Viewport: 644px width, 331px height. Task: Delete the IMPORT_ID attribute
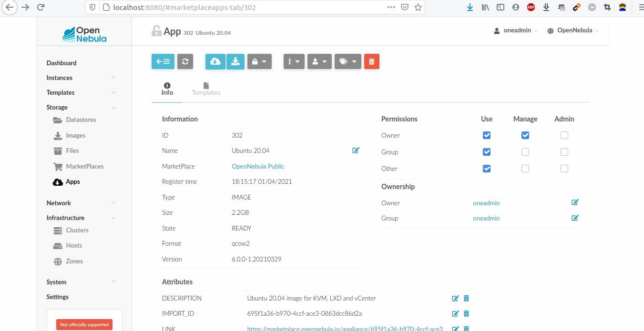pos(466,313)
